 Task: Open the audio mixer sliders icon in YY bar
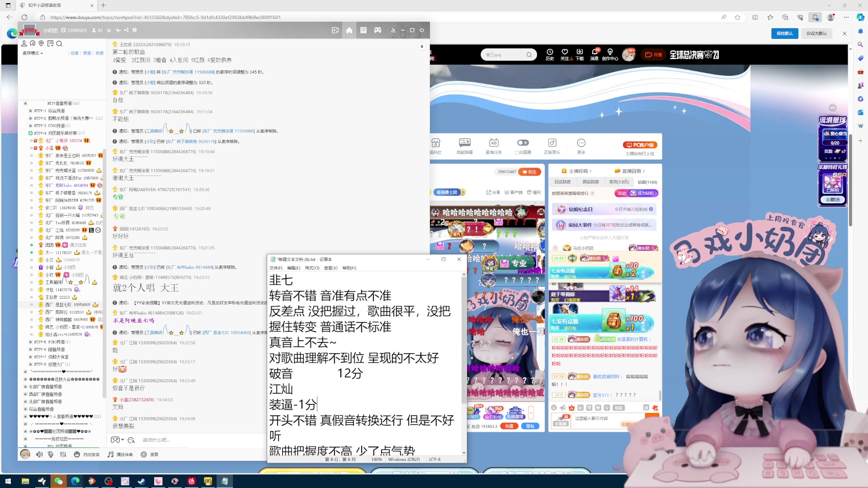[x=63, y=454]
